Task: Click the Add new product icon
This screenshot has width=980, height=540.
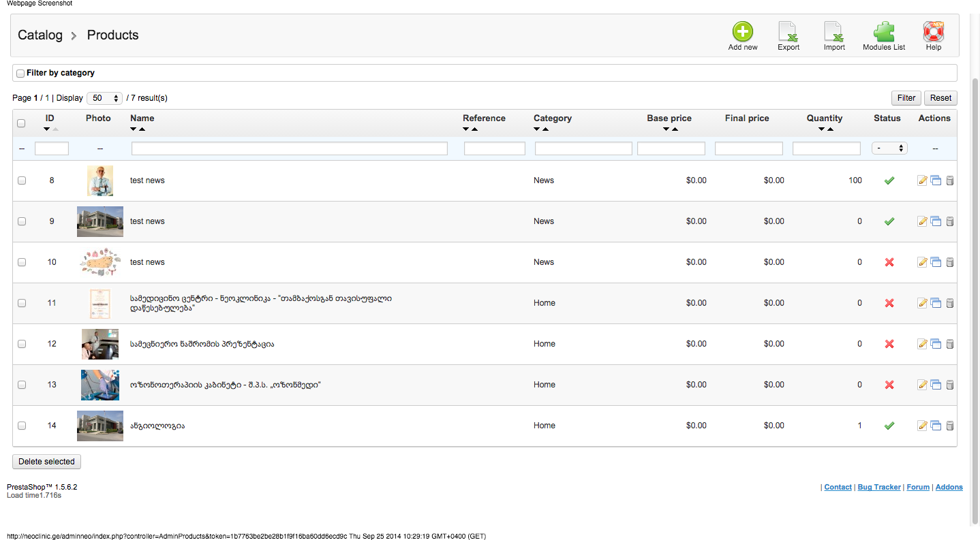Action: 742,33
